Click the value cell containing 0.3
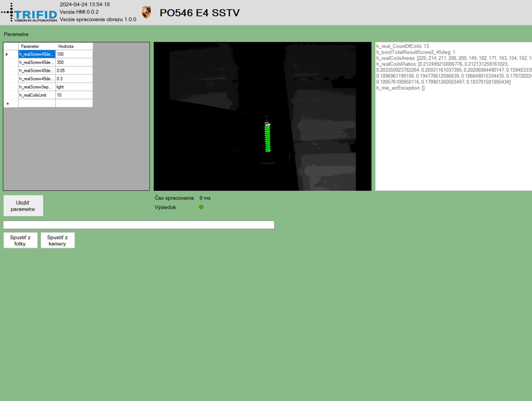The height and width of the screenshot is (401, 532). [x=73, y=78]
